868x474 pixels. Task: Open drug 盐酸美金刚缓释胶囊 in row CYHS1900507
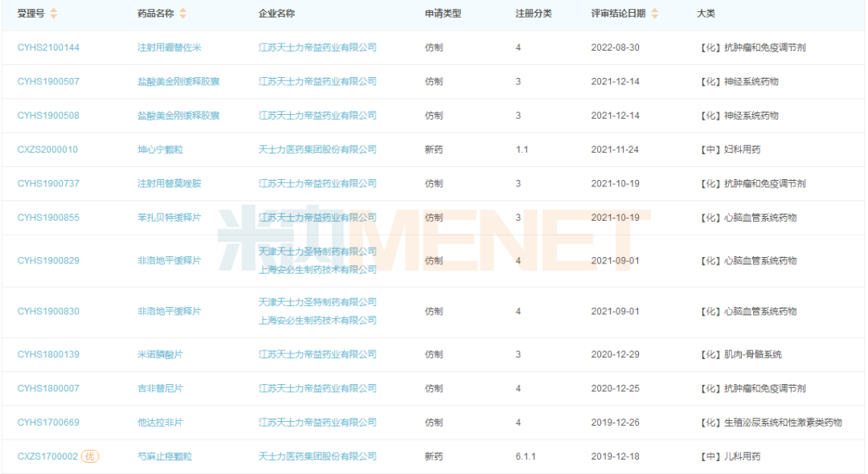click(178, 81)
